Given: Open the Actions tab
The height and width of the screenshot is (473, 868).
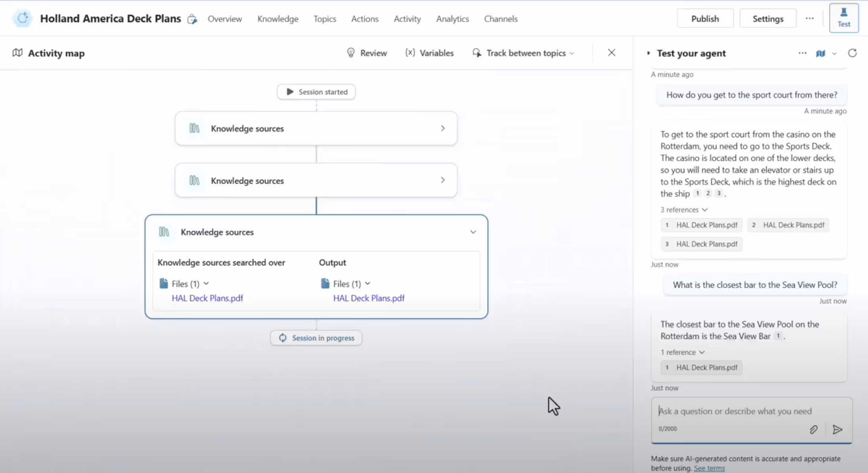Looking at the screenshot, I should point(365,19).
